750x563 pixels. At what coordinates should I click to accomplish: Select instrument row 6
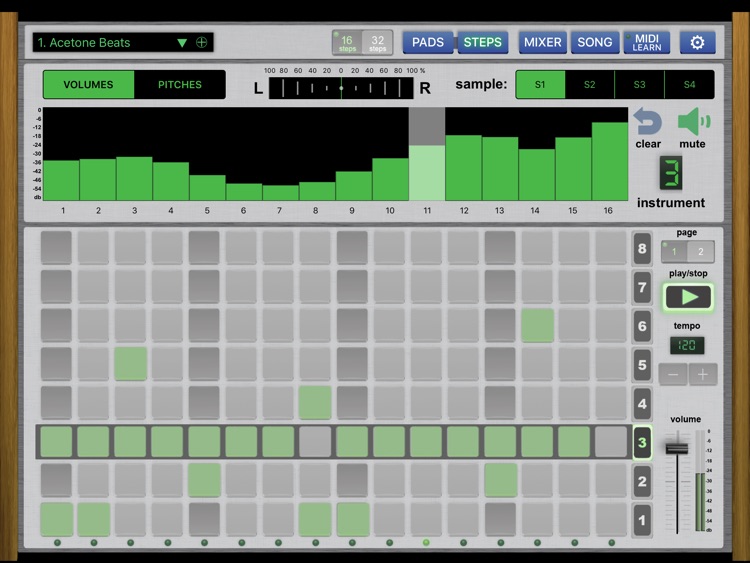point(642,326)
